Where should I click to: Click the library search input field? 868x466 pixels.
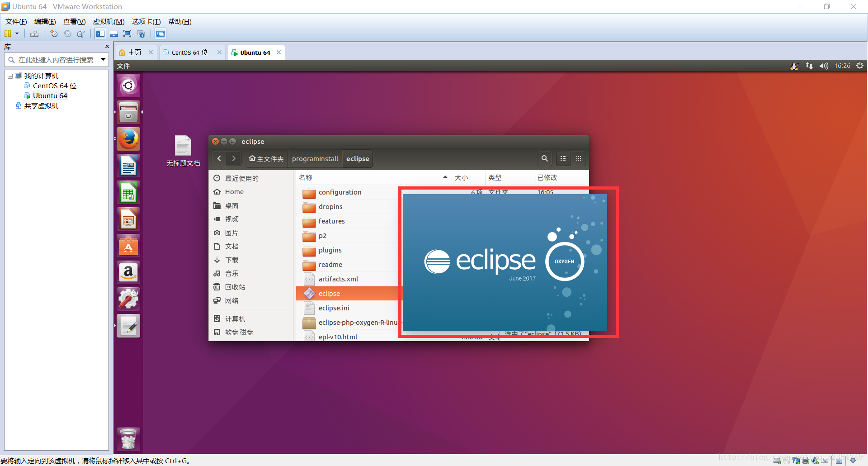pos(56,60)
